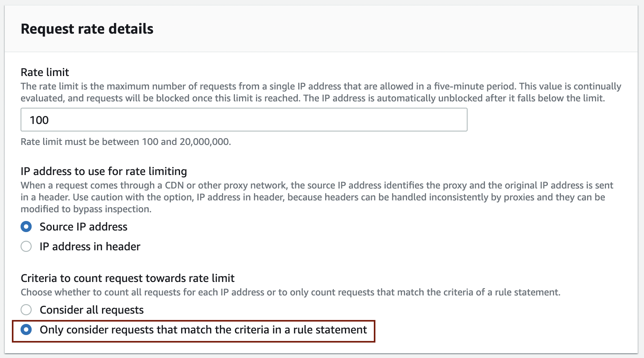Click the blank area right of the rate limit field
Screen dimensions: 644x358
click(550, 120)
